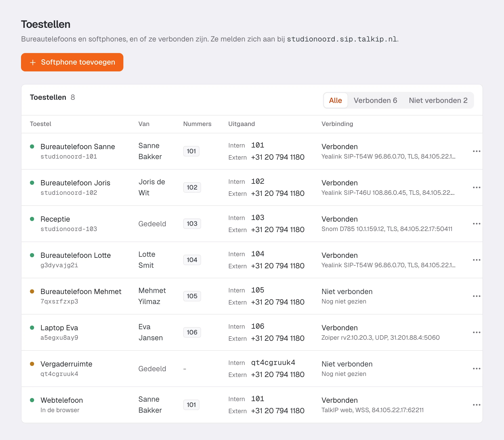Click 'TalkIP web, WSS' connection details
The height and width of the screenshot is (440, 504).
[372, 410]
